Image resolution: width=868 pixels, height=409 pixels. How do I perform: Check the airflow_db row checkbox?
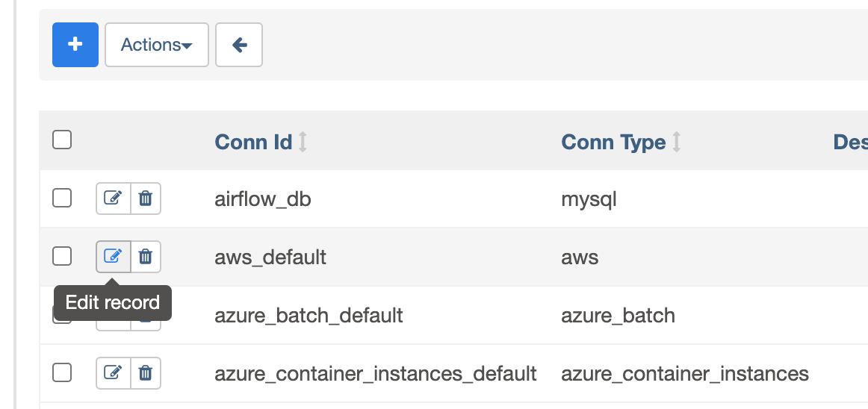point(62,199)
